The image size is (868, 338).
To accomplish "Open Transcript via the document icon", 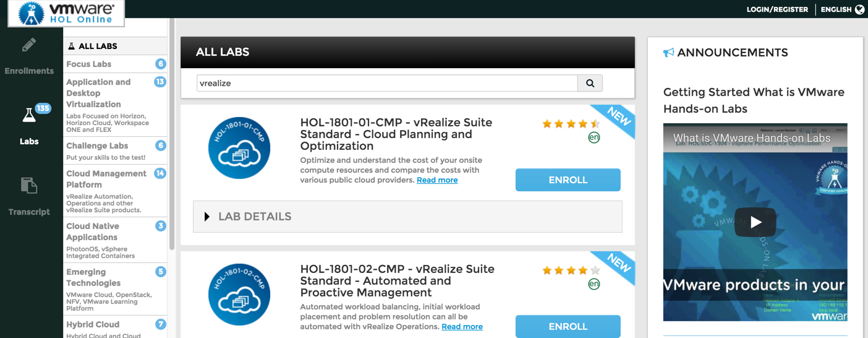I will pyautogui.click(x=29, y=185).
